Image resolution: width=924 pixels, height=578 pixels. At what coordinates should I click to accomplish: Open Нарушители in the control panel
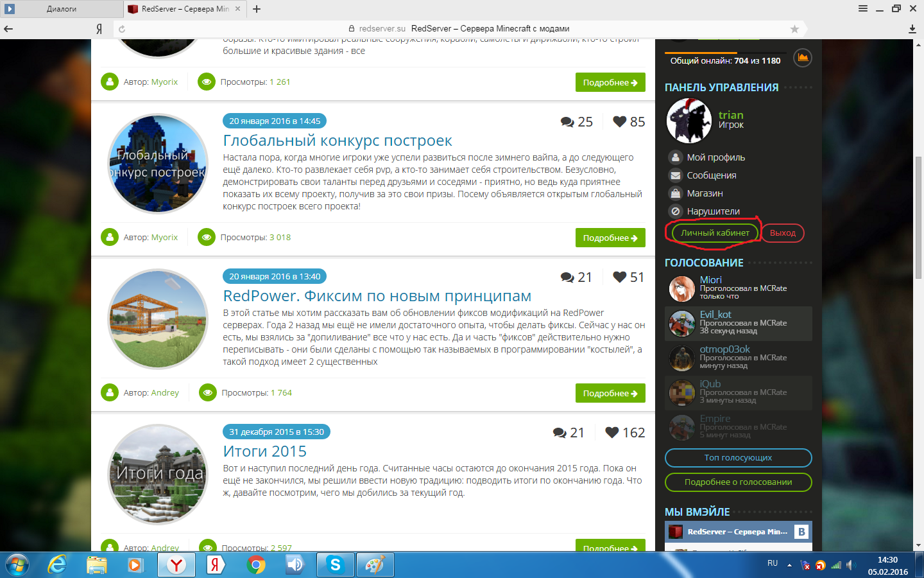[x=714, y=211]
